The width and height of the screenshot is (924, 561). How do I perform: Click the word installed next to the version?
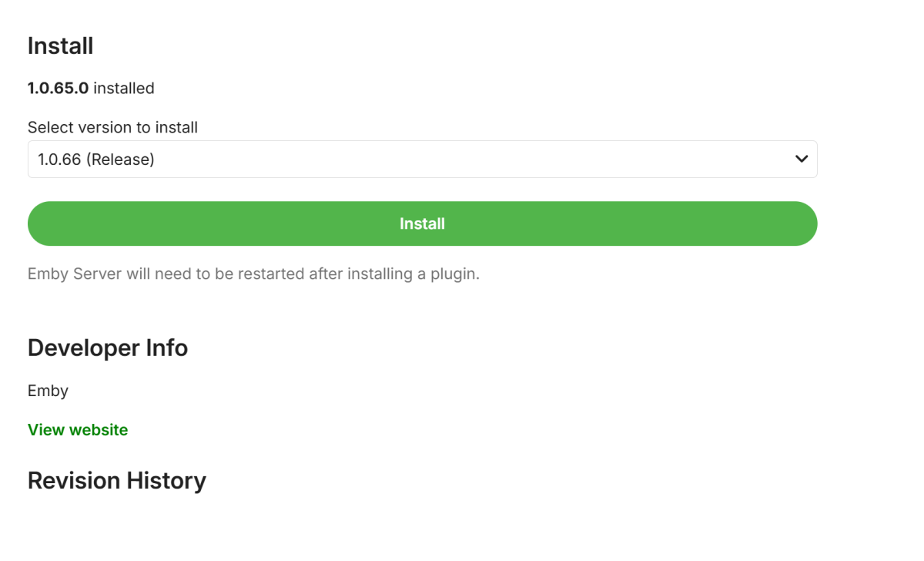coord(123,88)
